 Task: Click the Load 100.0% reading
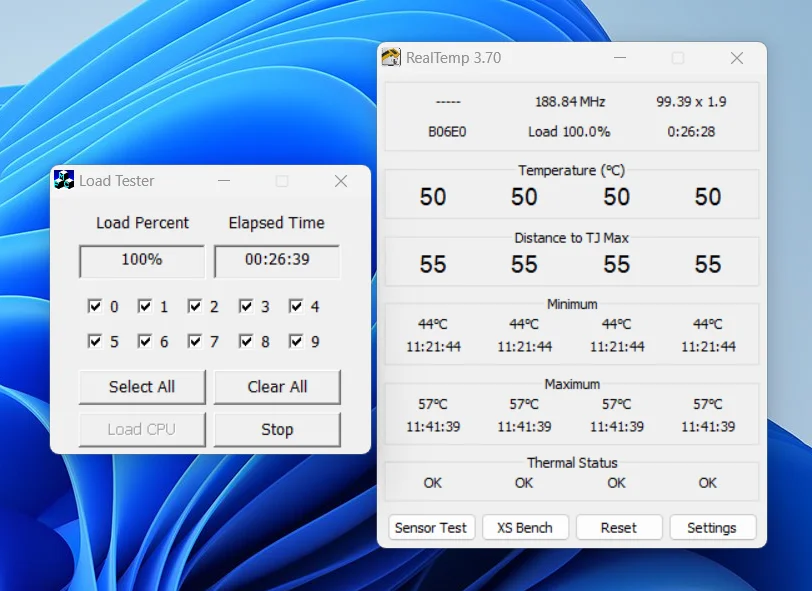point(569,132)
